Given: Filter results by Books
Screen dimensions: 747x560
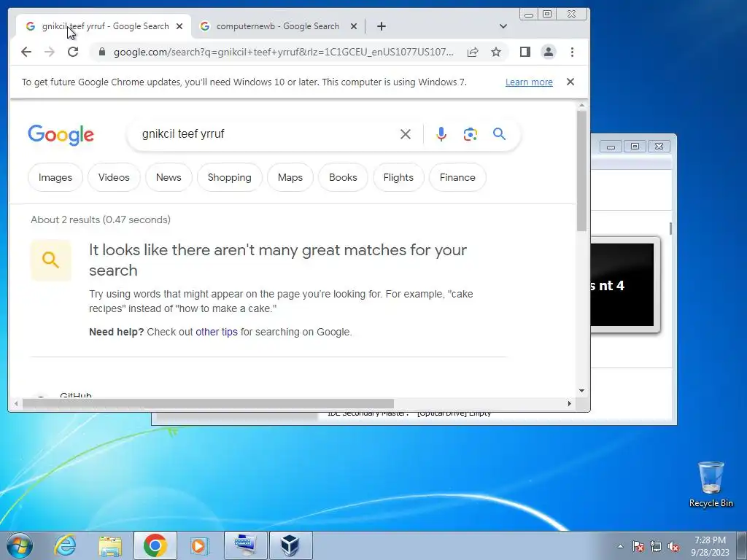Looking at the screenshot, I should [343, 177].
